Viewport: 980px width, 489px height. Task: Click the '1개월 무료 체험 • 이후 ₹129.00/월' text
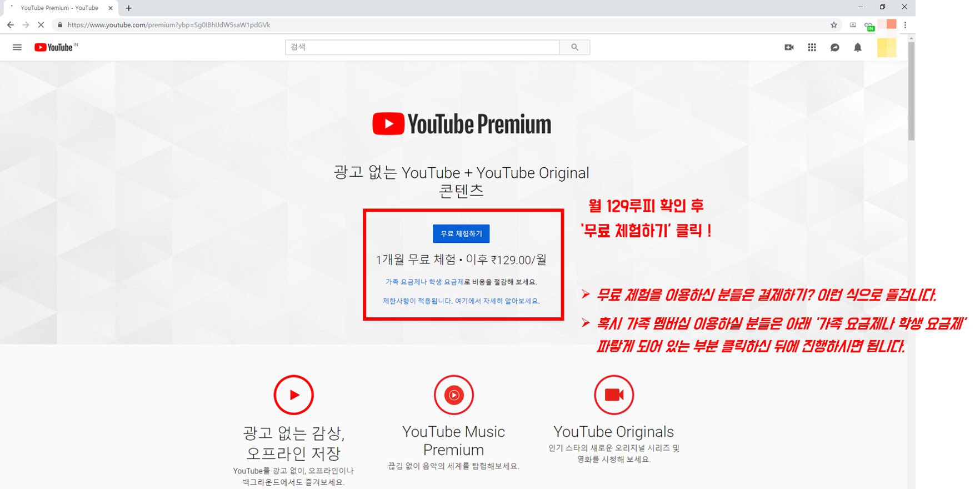pos(461,260)
